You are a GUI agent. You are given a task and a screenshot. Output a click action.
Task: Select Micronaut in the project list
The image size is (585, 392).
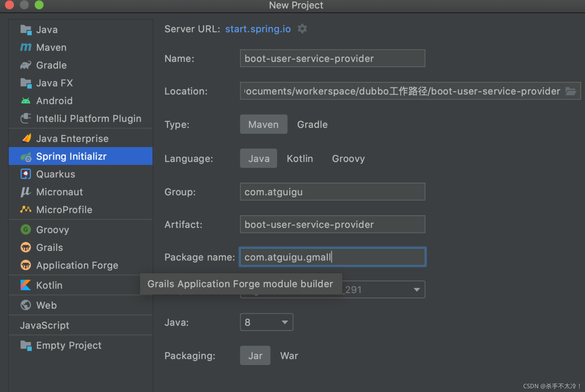(x=80, y=192)
